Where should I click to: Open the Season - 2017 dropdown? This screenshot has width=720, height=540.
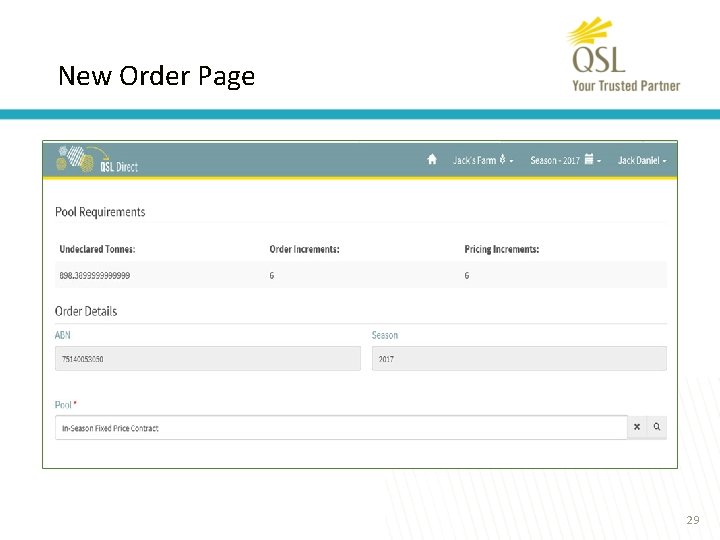[x=566, y=160]
